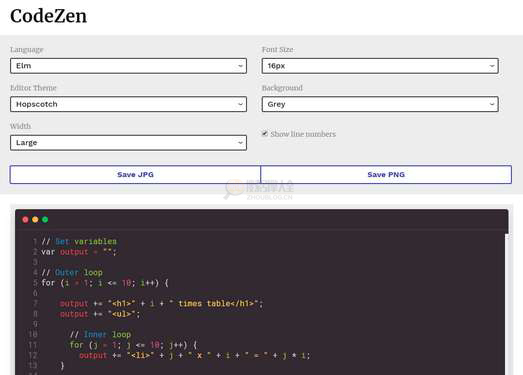Click the Font Size field label
Image resolution: width=523 pixels, height=375 pixels.
(278, 50)
